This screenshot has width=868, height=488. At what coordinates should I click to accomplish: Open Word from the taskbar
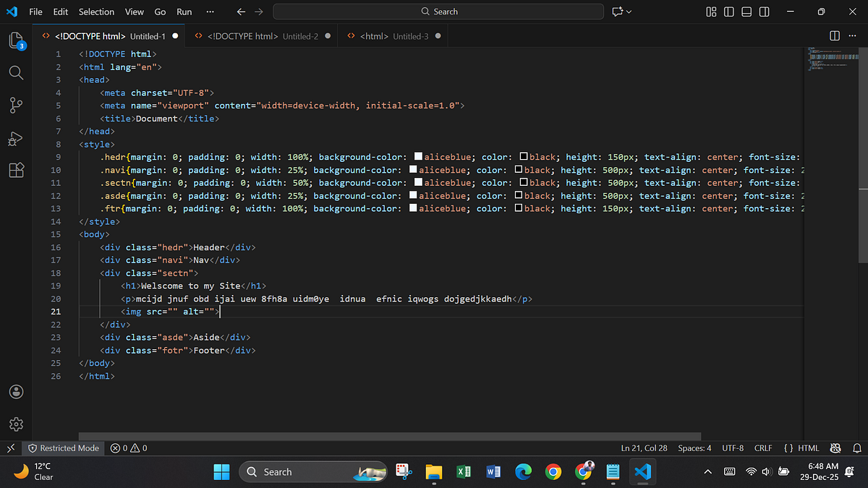click(x=493, y=472)
